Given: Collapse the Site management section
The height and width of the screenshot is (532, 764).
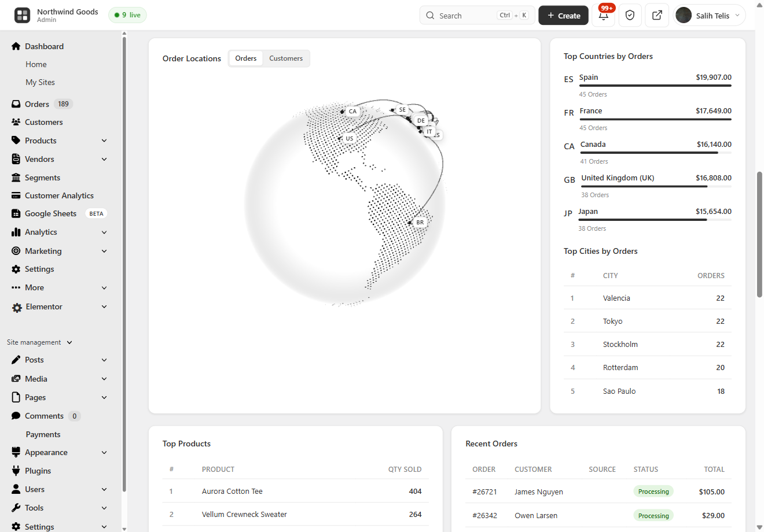Looking at the screenshot, I should [40, 342].
